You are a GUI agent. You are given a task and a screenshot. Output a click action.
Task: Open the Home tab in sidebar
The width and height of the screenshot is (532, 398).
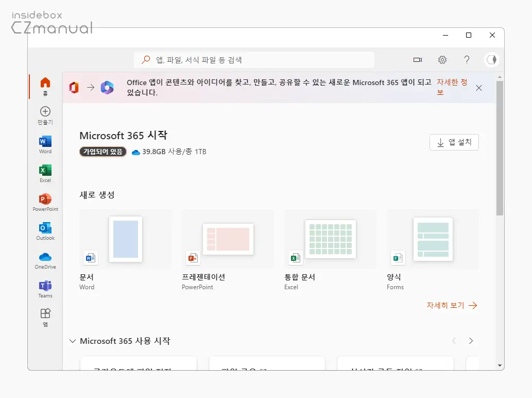(x=45, y=86)
